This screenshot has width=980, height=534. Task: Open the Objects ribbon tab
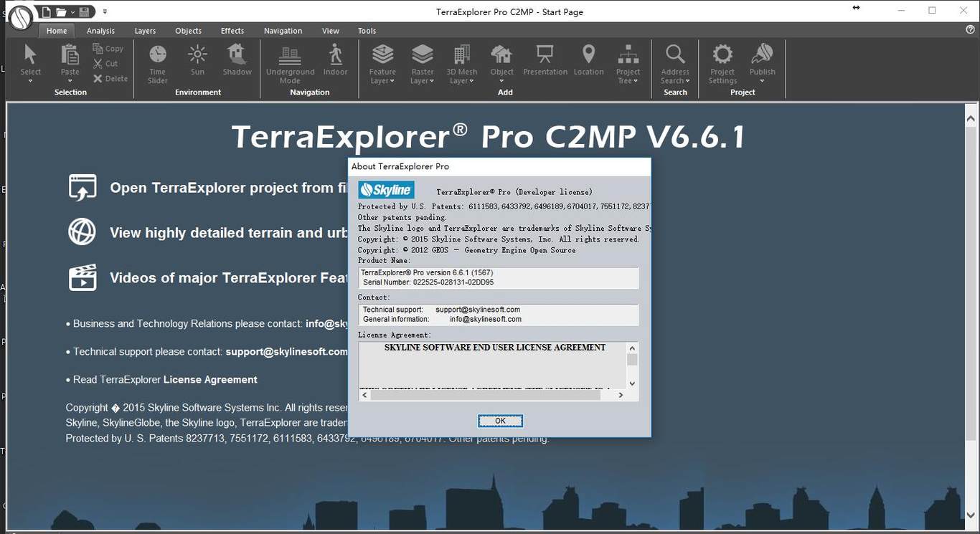click(x=188, y=31)
